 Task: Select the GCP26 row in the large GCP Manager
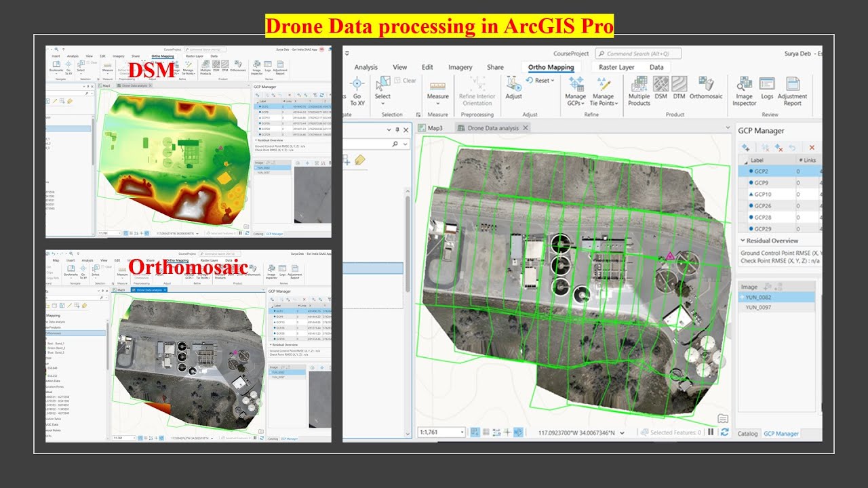pyautogui.click(x=779, y=206)
